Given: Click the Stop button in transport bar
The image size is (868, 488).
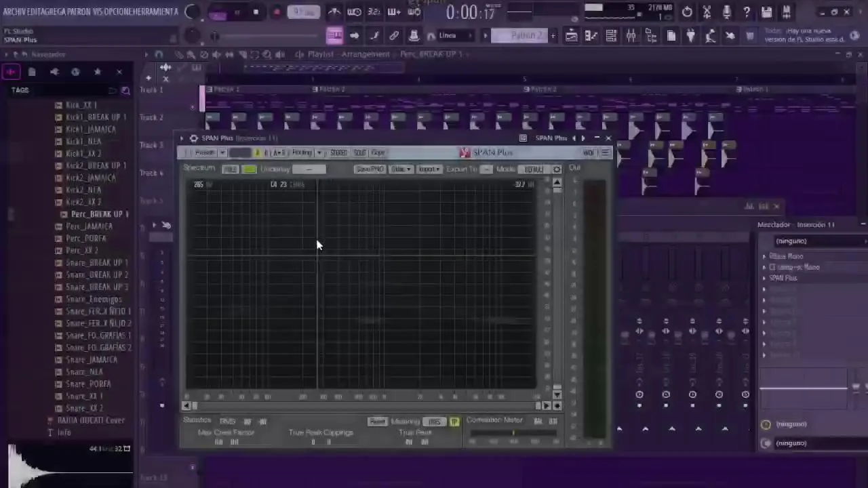Looking at the screenshot, I should coord(256,12).
